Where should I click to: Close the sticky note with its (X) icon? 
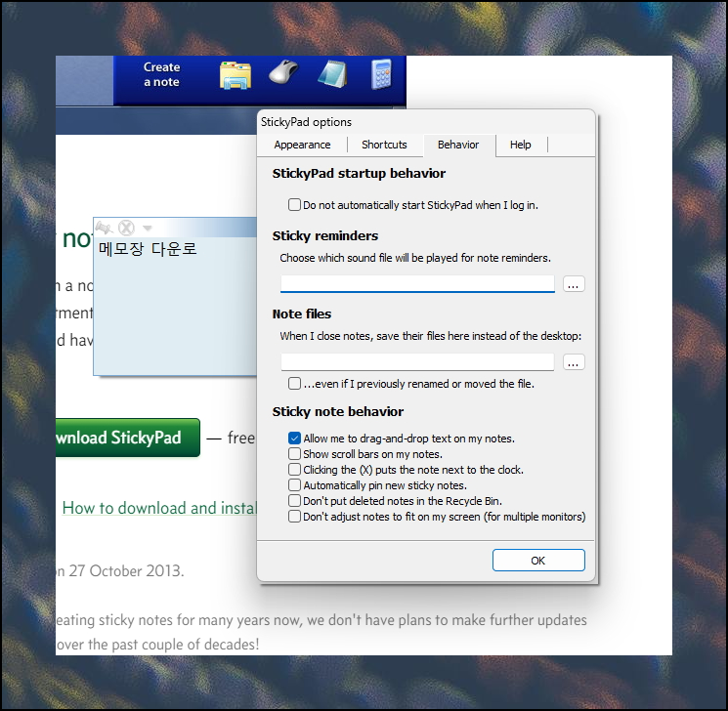(126, 228)
